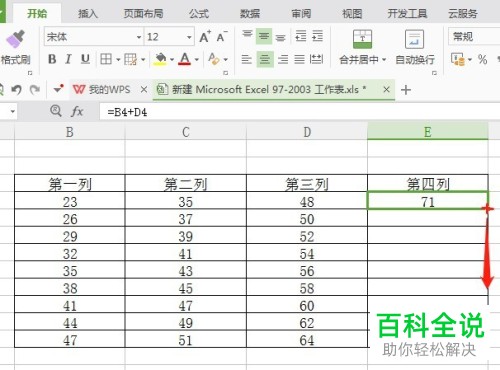Switch to the 页面布局 tab
The height and width of the screenshot is (370, 500).
(x=143, y=14)
